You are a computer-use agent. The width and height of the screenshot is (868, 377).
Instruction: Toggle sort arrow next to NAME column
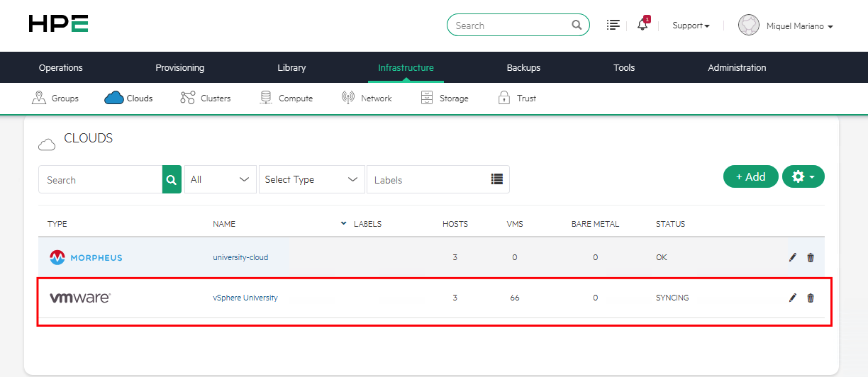(x=344, y=223)
